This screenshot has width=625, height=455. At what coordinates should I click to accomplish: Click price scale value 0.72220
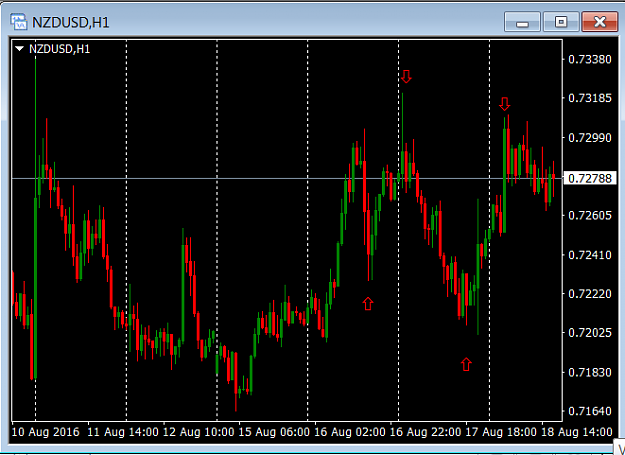(x=590, y=294)
